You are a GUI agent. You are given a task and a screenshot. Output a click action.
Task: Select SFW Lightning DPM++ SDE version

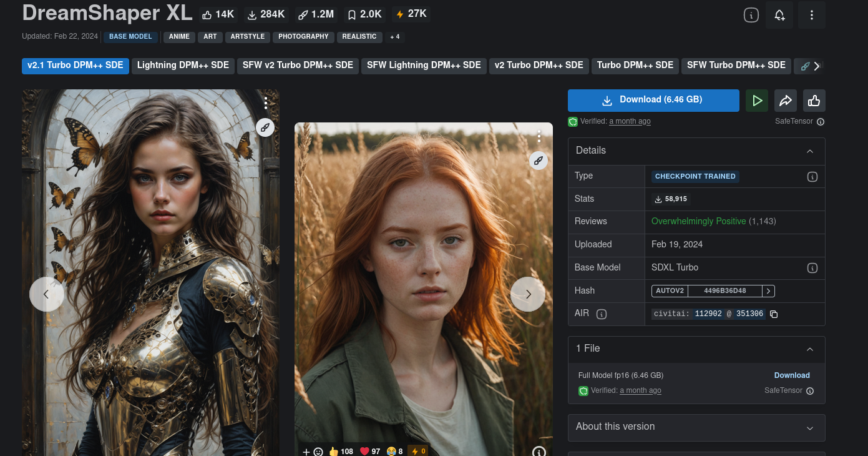coord(424,66)
